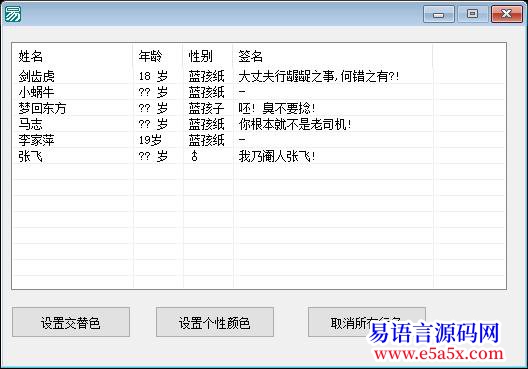Click 蓝孩纸 gender cell of 剑齿虎

point(206,76)
